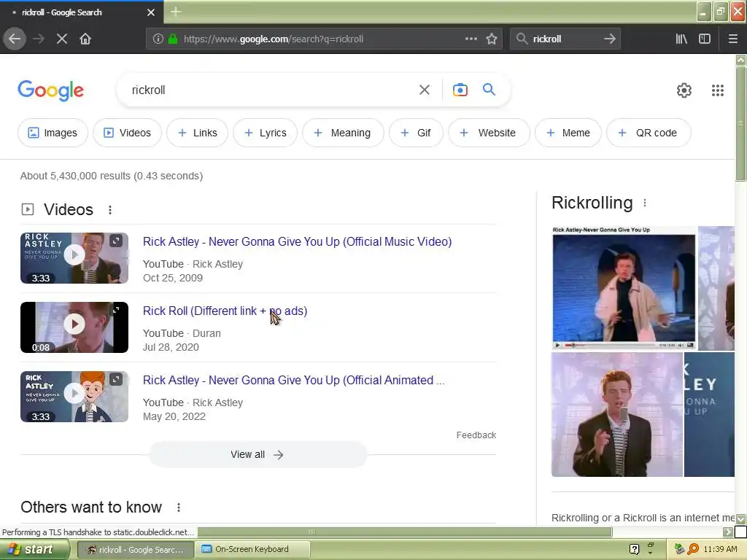This screenshot has height=560, width=747.
Task: Focus the toolbar search box 'rickroll'
Action: pos(565,39)
